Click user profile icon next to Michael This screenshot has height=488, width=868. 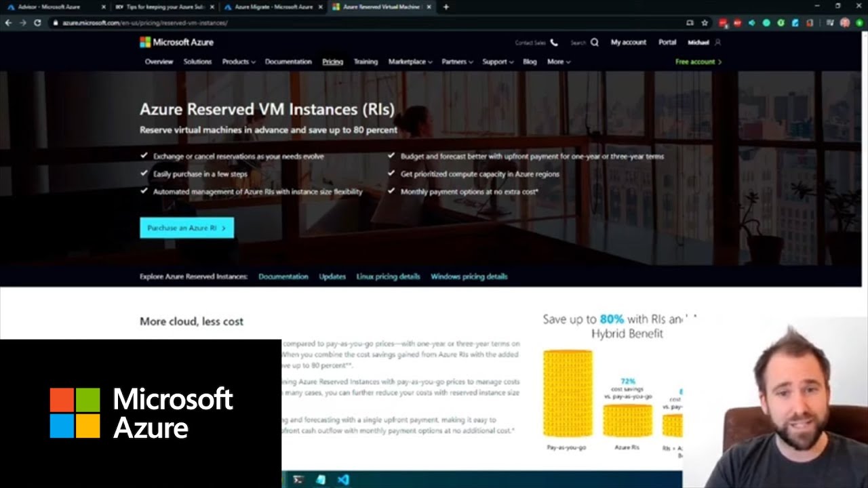tap(717, 42)
